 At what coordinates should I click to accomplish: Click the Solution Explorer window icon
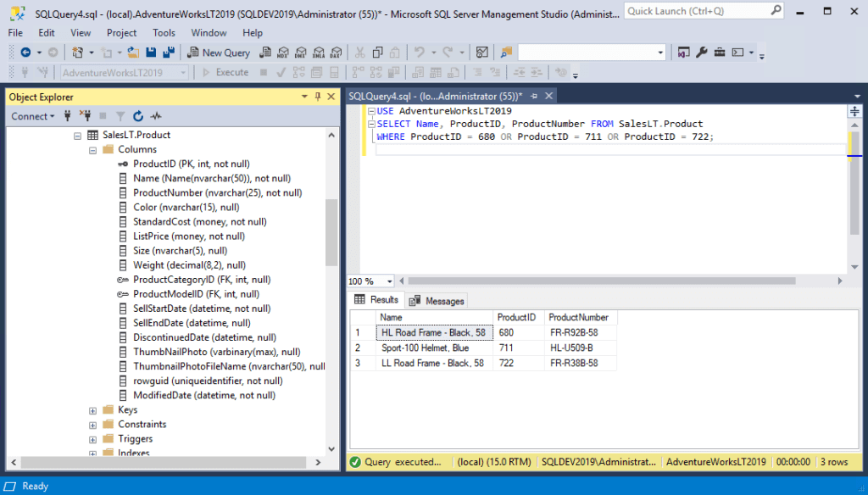point(684,52)
